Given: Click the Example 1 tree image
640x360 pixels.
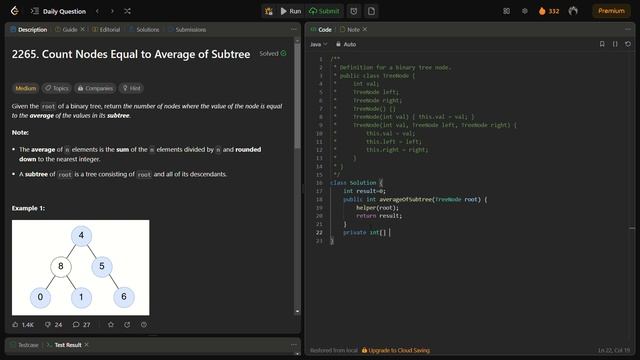Looking at the screenshot, I should click(x=81, y=268).
